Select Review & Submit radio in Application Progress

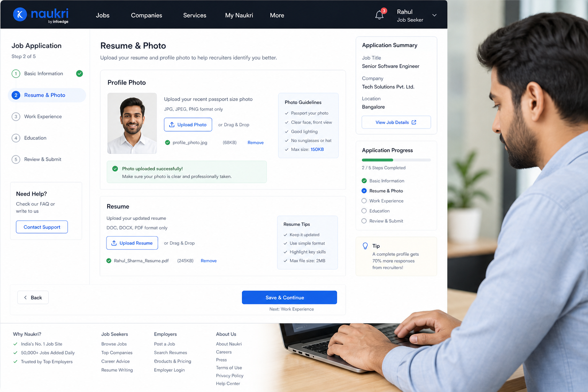[x=364, y=221]
